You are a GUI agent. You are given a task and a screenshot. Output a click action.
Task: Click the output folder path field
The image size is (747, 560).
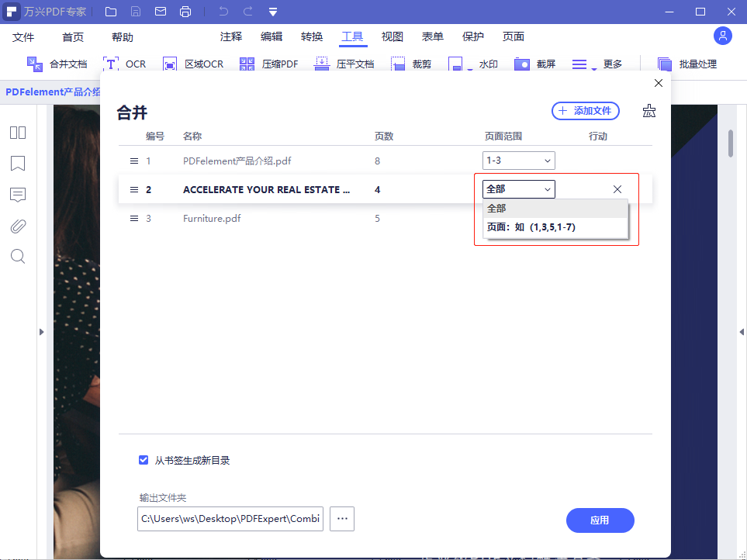(x=230, y=519)
